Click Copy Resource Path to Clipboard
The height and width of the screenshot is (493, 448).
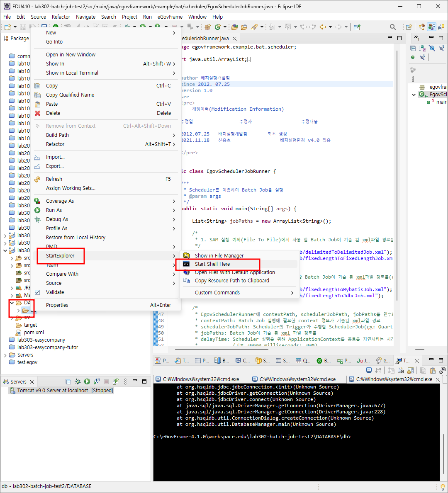tap(240, 280)
